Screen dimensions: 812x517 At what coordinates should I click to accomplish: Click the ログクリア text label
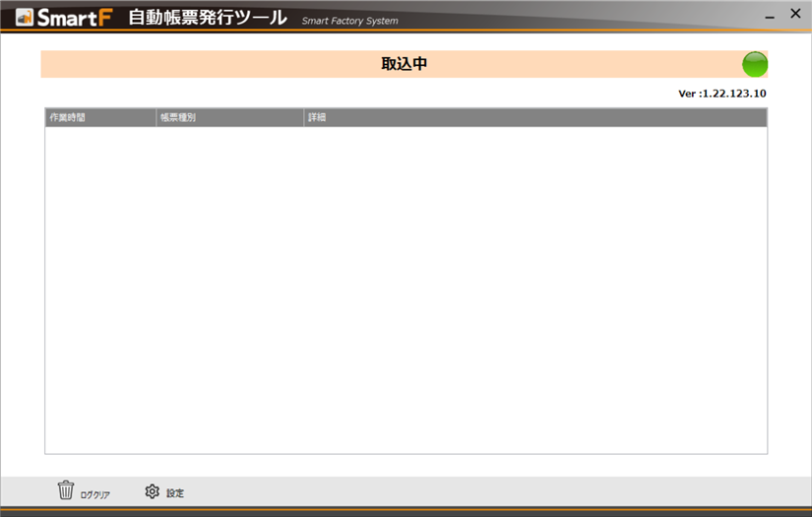point(95,494)
